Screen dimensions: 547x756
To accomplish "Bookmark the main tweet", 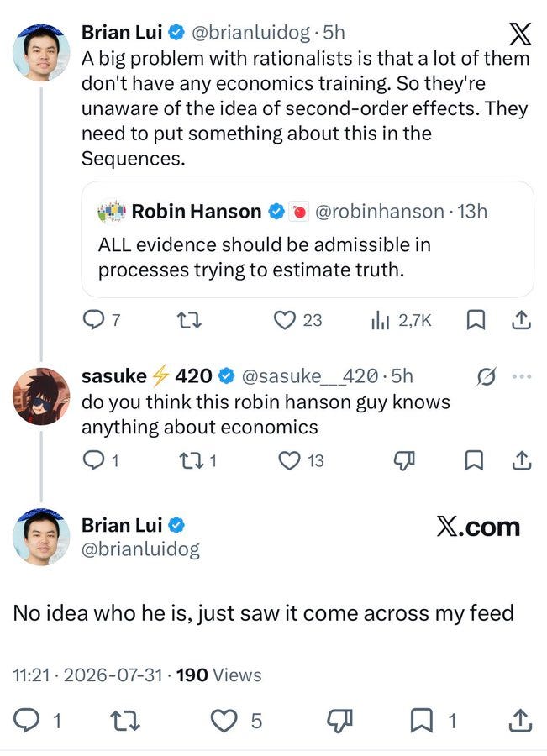I will click(432, 721).
